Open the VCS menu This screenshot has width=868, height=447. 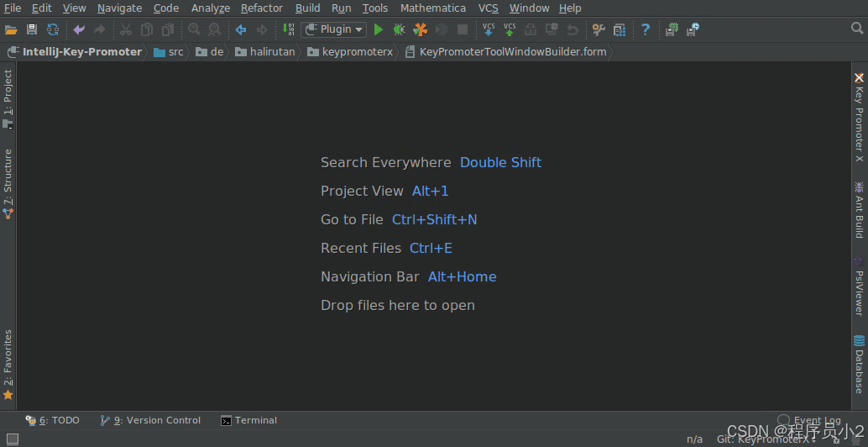point(489,8)
